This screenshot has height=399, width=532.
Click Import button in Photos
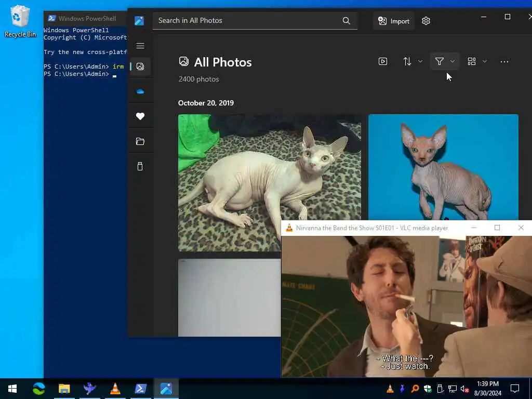click(394, 21)
